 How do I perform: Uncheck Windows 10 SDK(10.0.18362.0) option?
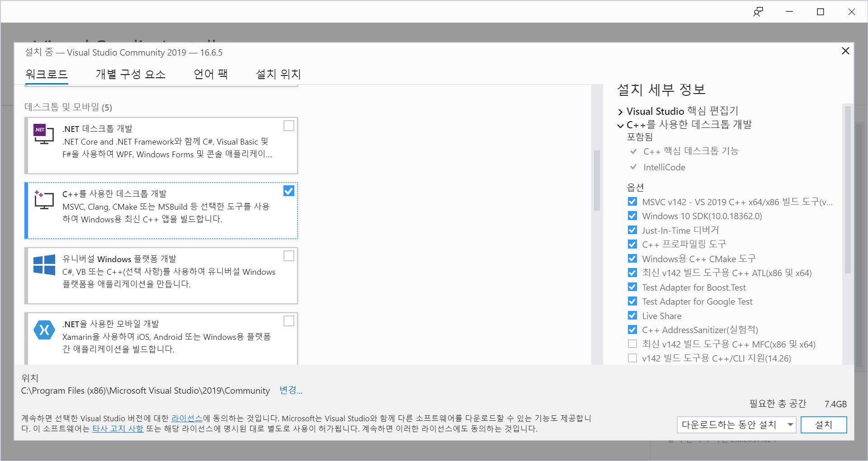pyautogui.click(x=632, y=216)
